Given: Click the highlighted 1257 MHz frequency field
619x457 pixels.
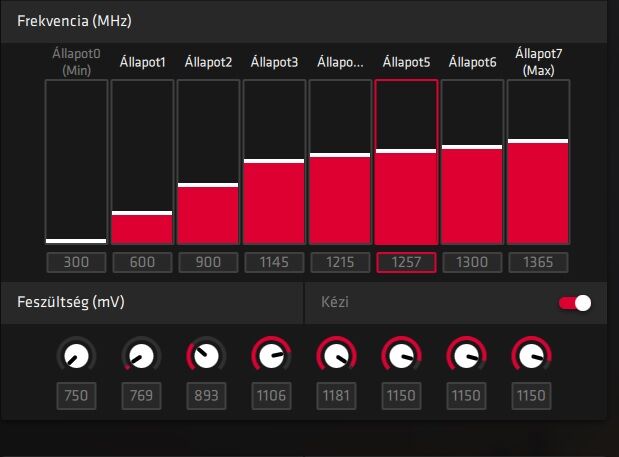Looking at the screenshot, I should coord(406,262).
